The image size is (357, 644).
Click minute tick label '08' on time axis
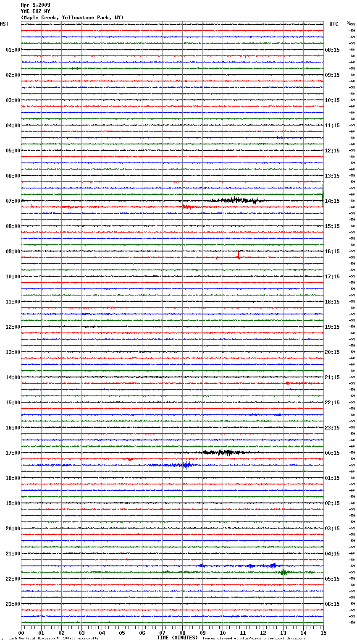[182, 633]
